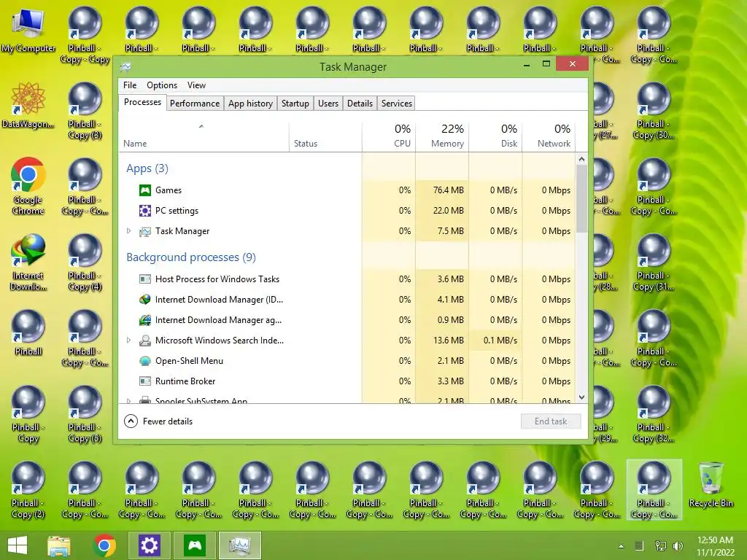Sort processes by Name column header
The image size is (747, 560).
(204, 136)
